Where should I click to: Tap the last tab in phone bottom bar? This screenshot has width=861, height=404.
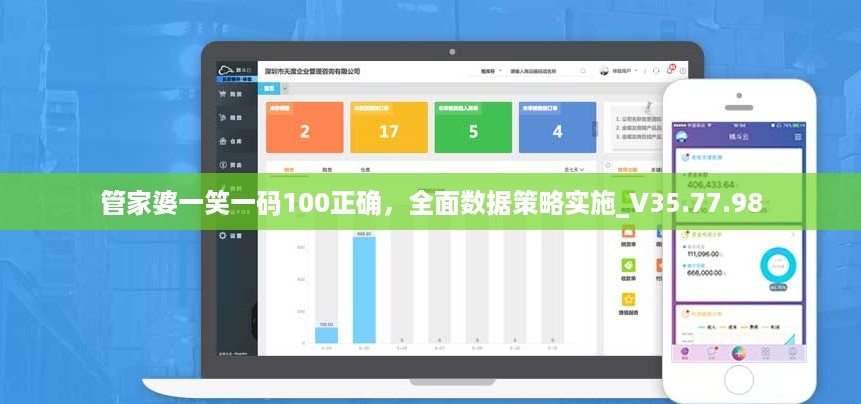pyautogui.click(x=792, y=353)
